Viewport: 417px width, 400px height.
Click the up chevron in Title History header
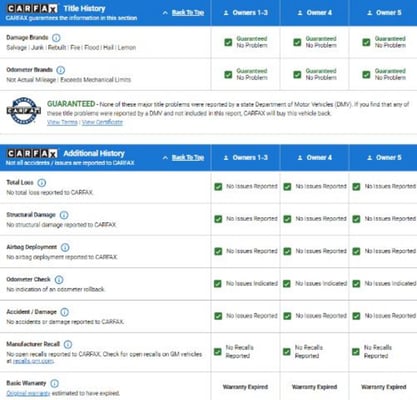click(x=165, y=13)
